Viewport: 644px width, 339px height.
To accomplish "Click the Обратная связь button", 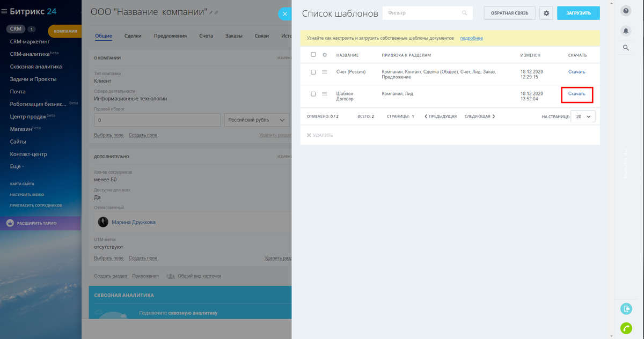I will (x=509, y=13).
